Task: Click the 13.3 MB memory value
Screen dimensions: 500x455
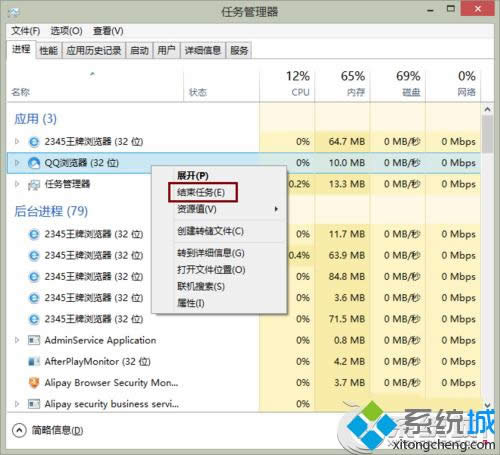Action: coord(347,184)
